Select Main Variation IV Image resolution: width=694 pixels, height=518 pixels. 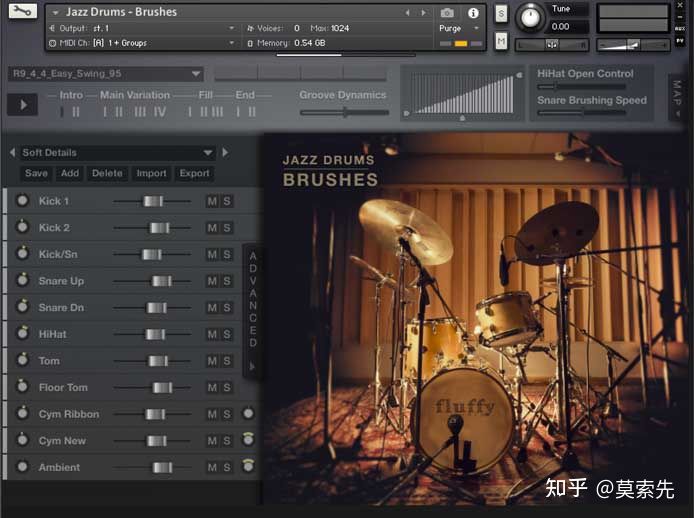[160, 112]
